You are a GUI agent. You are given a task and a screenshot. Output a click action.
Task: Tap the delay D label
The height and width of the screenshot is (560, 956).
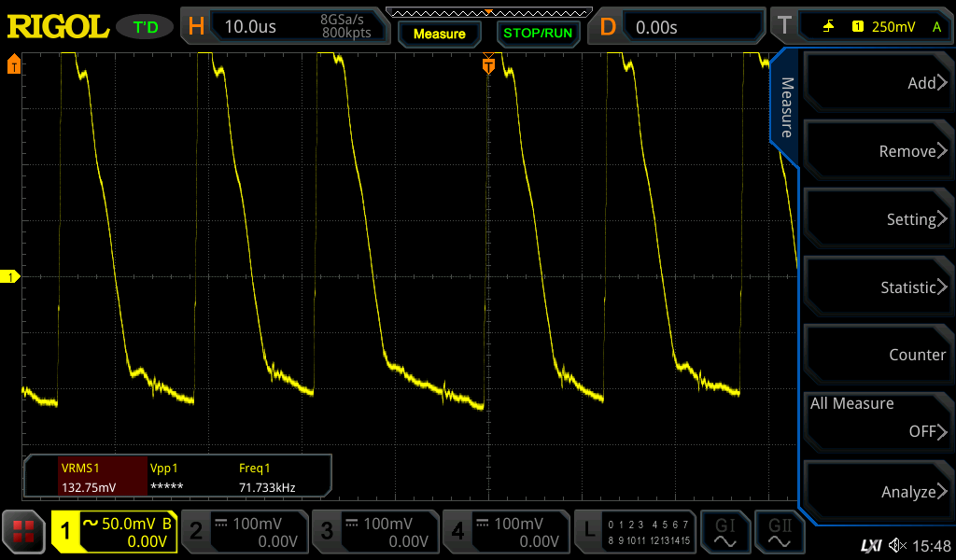point(607,27)
